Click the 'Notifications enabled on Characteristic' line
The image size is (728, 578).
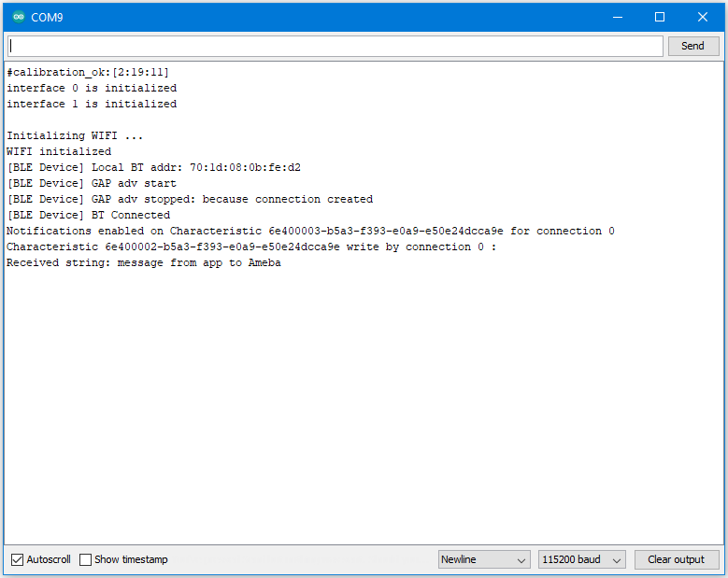(310, 231)
